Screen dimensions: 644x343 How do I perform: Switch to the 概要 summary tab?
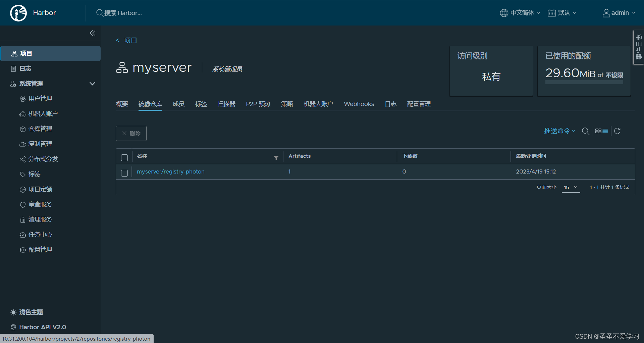click(122, 104)
